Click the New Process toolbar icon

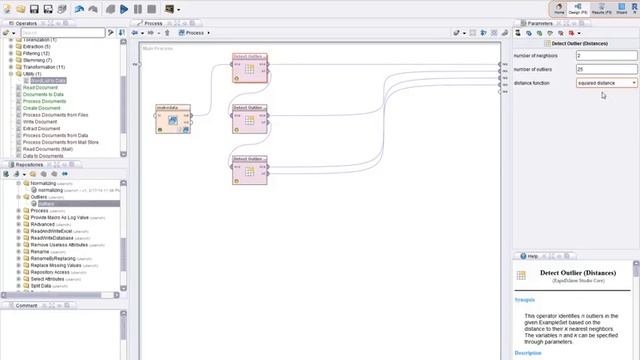click(7, 9)
